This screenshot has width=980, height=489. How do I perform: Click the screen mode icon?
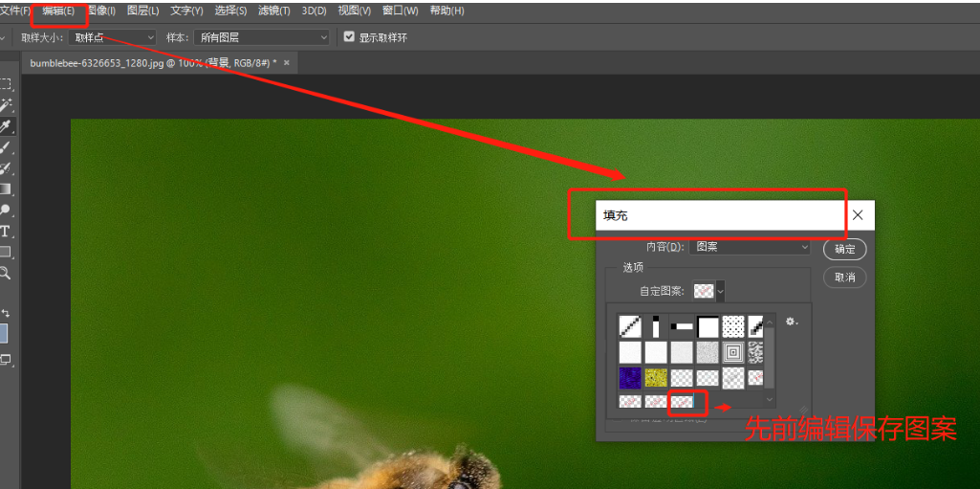pyautogui.click(x=5, y=359)
